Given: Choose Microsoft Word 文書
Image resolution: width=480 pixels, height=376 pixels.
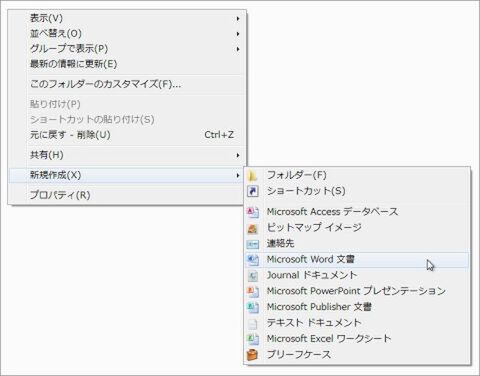Looking at the screenshot, I should pos(357,260).
